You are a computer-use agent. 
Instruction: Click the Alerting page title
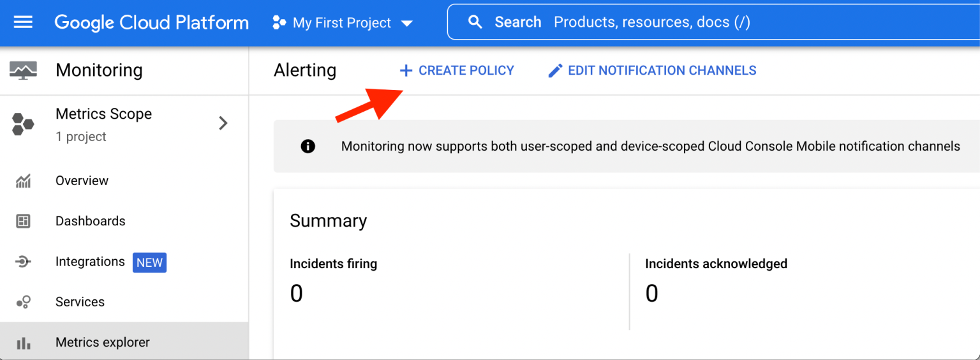(305, 70)
